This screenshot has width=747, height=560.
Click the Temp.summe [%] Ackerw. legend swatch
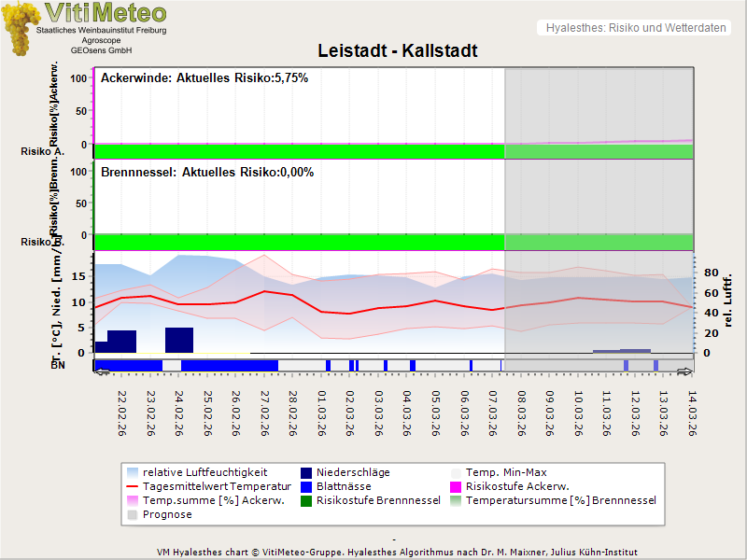pyautogui.click(x=134, y=501)
